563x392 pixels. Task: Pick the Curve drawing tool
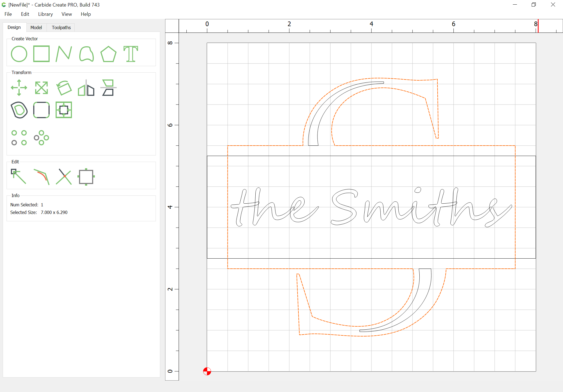click(86, 54)
